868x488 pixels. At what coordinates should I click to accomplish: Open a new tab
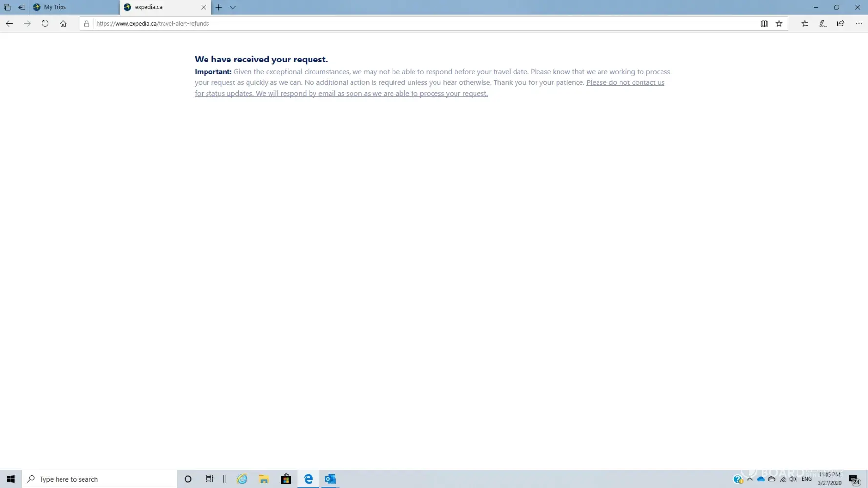click(x=219, y=7)
